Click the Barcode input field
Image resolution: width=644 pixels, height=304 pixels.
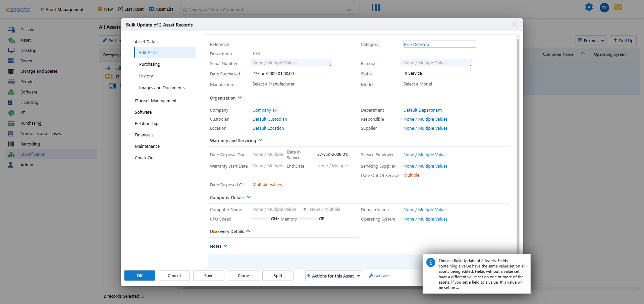pyautogui.click(x=436, y=63)
